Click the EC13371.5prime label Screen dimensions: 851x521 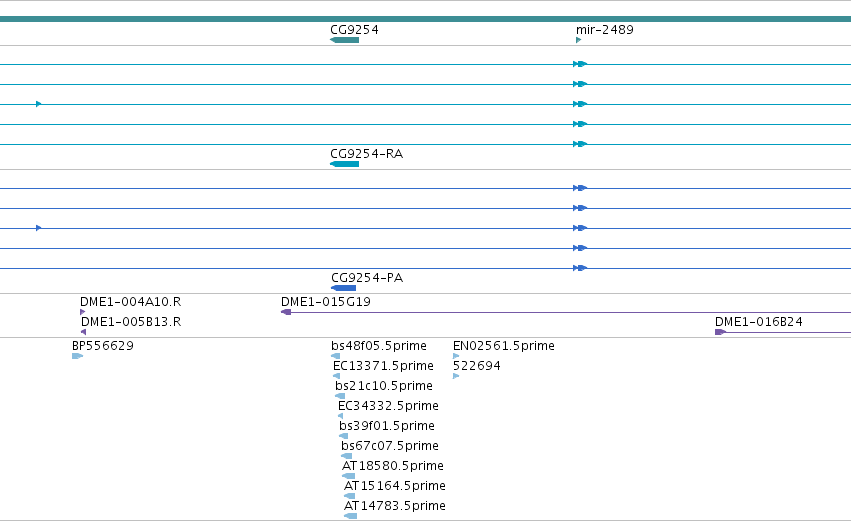383,365
